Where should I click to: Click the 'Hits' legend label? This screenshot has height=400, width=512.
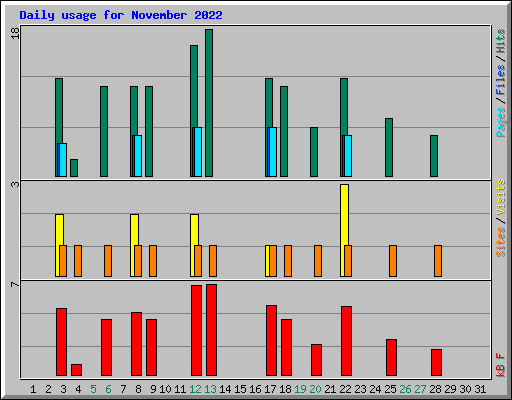pyautogui.click(x=501, y=41)
